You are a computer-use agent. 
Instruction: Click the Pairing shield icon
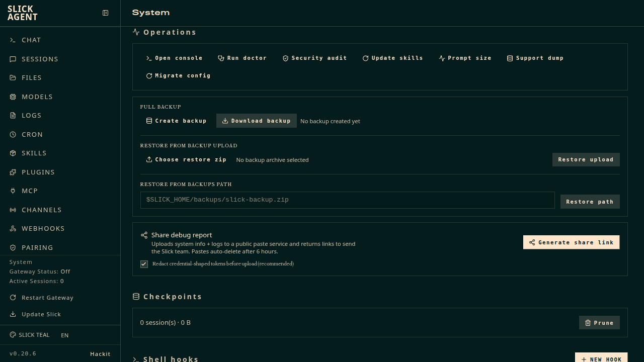click(x=13, y=247)
